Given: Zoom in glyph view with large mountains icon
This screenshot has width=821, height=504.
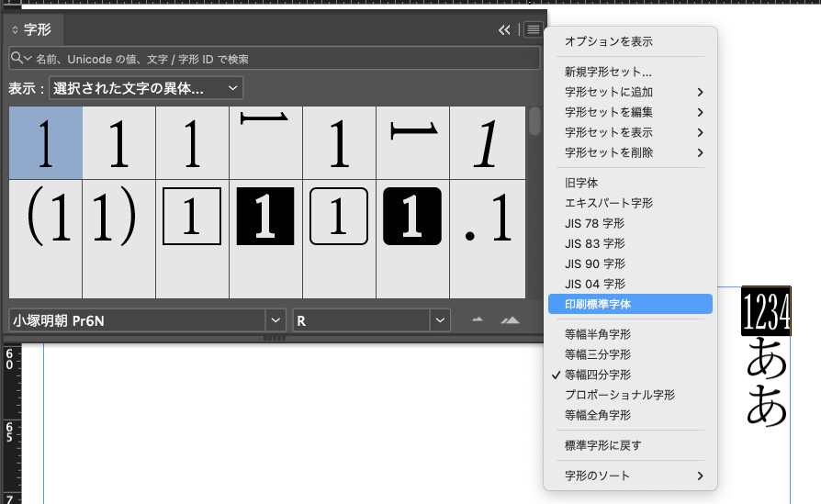Looking at the screenshot, I should point(510,320).
